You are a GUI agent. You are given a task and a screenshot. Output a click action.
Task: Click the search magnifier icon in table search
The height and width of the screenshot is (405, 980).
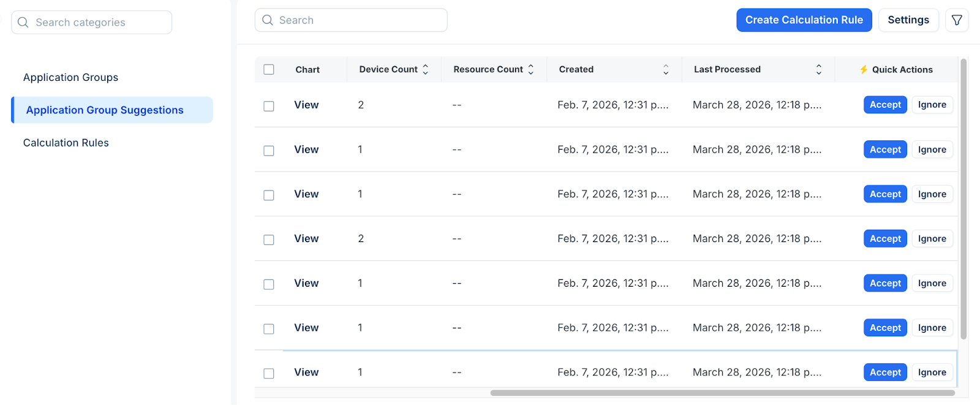pyautogui.click(x=268, y=20)
